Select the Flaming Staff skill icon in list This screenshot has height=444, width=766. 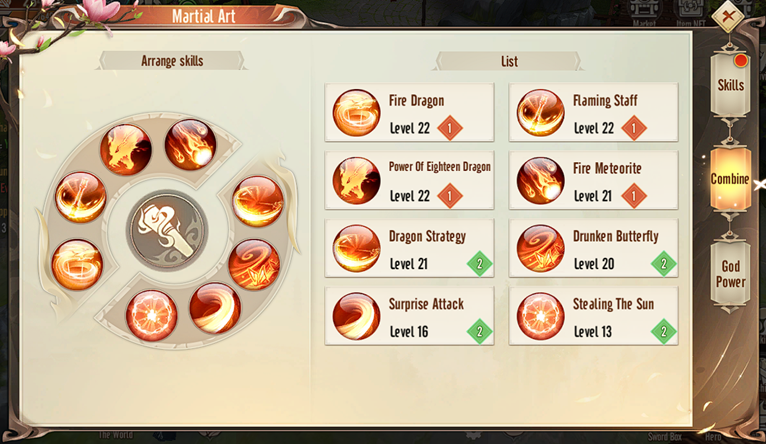(540, 112)
